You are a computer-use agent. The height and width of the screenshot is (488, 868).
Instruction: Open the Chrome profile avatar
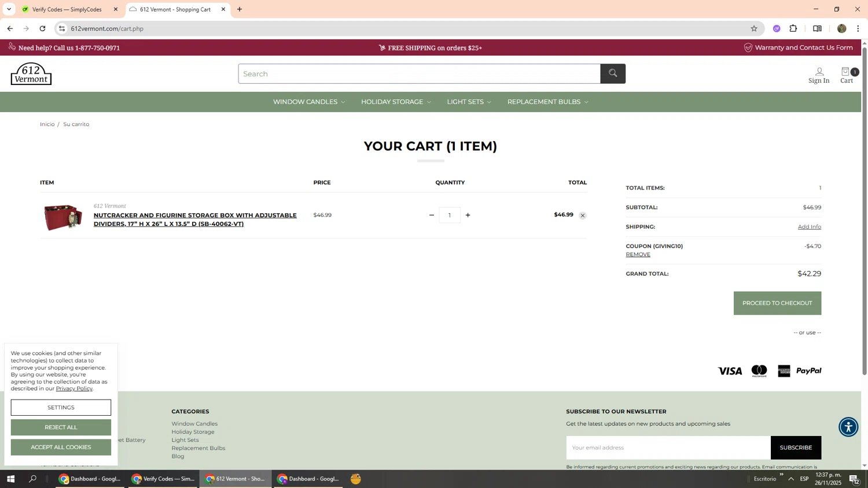tap(842, 28)
